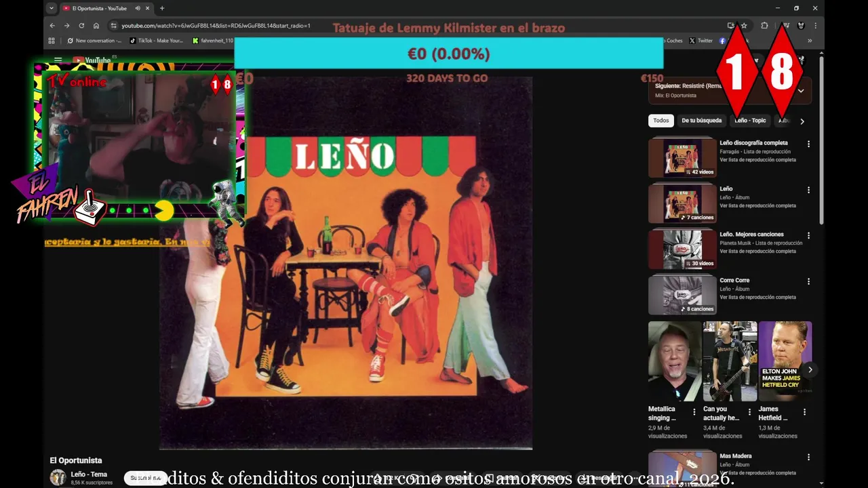Reload the YouTube page
The height and width of the screenshot is (488, 868).
[81, 26]
